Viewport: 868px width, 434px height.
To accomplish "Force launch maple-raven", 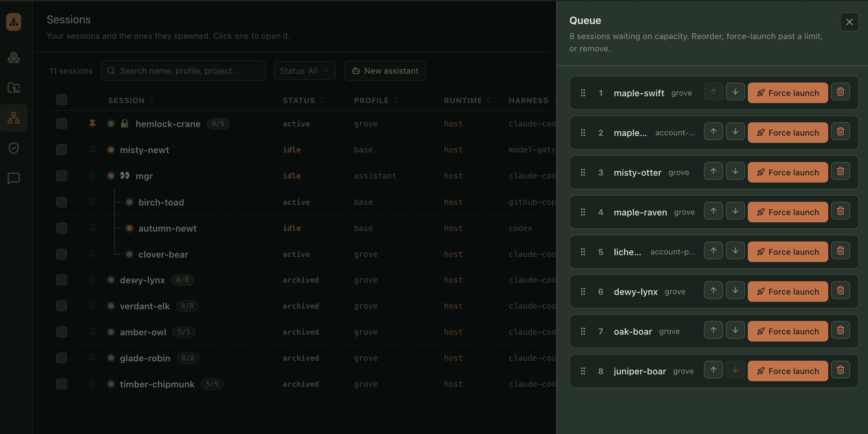I will pyautogui.click(x=788, y=212).
